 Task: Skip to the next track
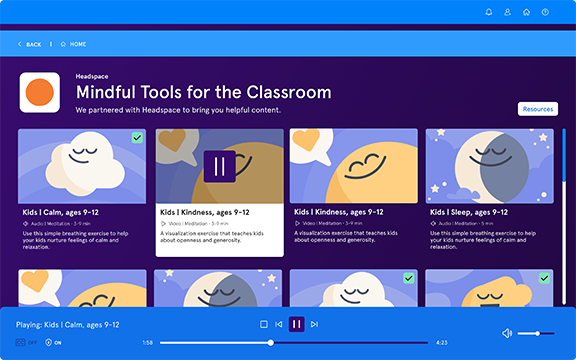tap(314, 324)
